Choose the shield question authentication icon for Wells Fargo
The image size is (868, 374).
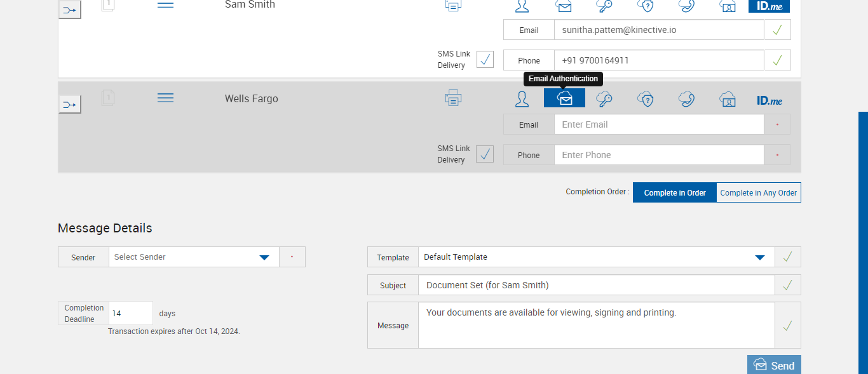click(646, 99)
